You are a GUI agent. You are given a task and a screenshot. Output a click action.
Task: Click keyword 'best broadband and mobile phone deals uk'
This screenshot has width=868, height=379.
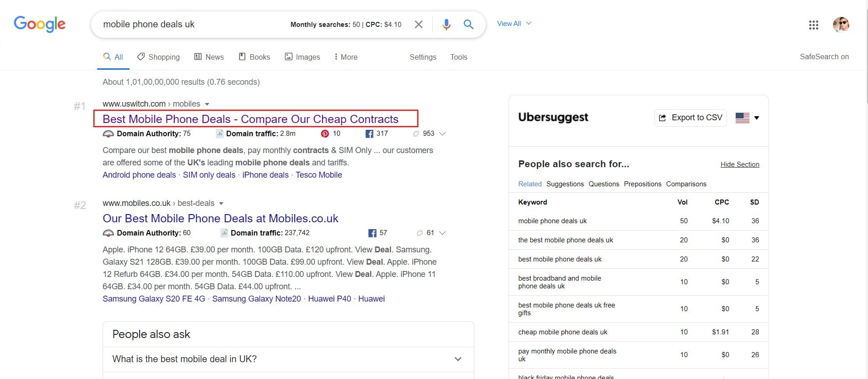click(560, 282)
